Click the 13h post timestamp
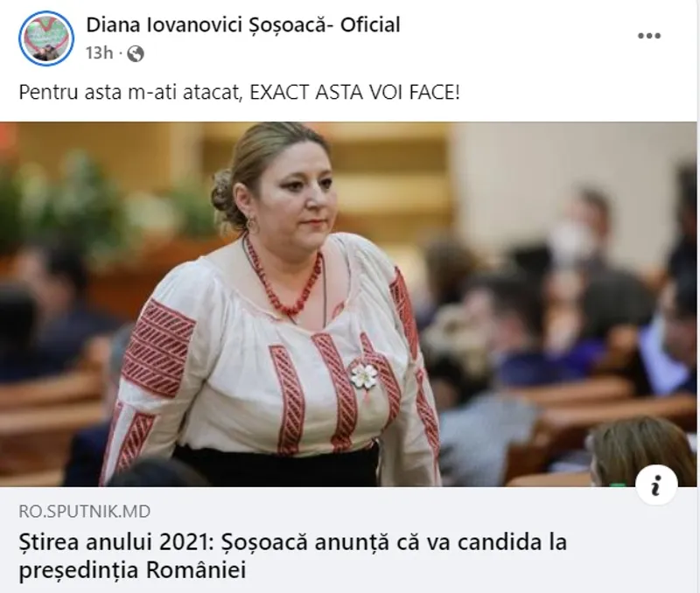Image resolution: width=700 pixels, height=593 pixels. [99, 53]
